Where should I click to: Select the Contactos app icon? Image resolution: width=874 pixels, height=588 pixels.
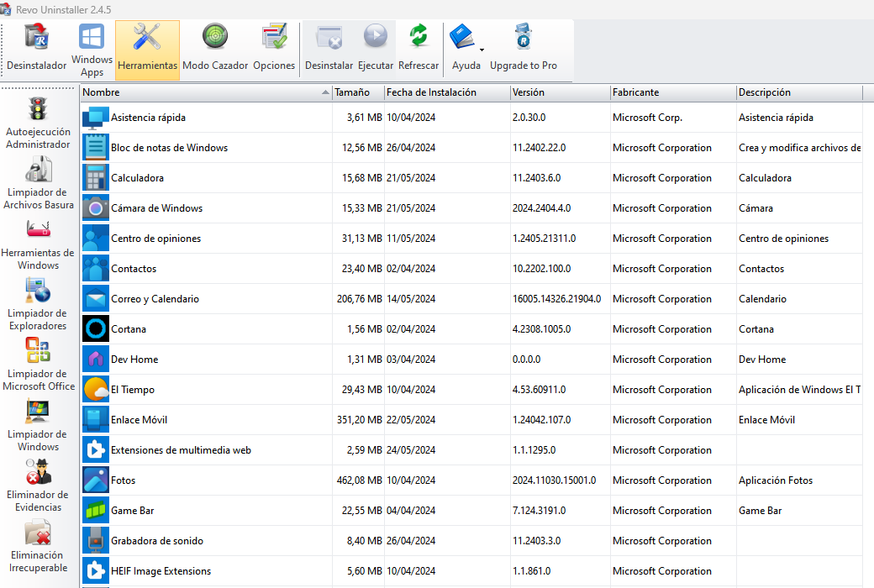tap(95, 269)
